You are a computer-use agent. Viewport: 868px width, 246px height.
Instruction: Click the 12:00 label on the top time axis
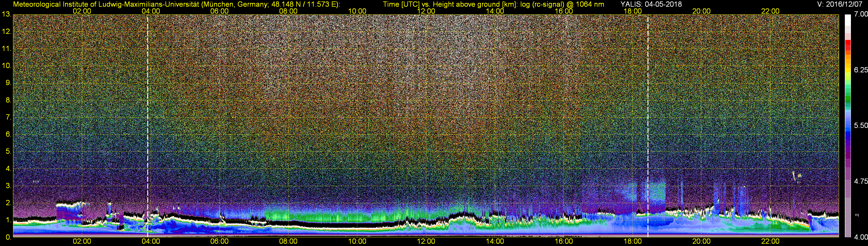(426, 11)
